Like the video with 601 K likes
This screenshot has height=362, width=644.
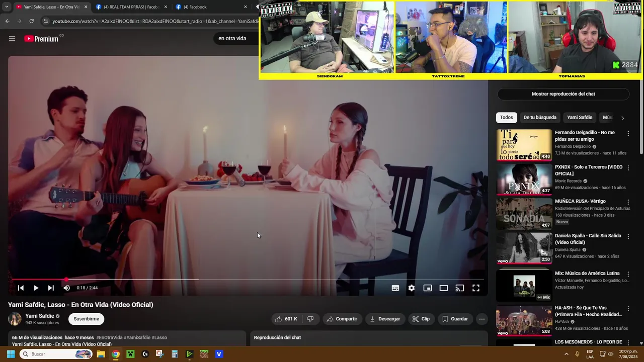pyautogui.click(x=286, y=319)
